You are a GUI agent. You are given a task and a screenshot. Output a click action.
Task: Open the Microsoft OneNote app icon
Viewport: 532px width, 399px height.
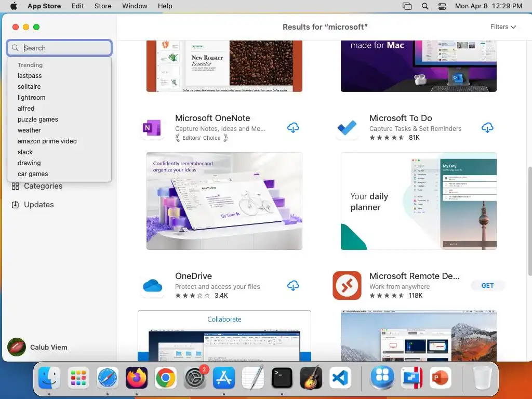click(152, 128)
